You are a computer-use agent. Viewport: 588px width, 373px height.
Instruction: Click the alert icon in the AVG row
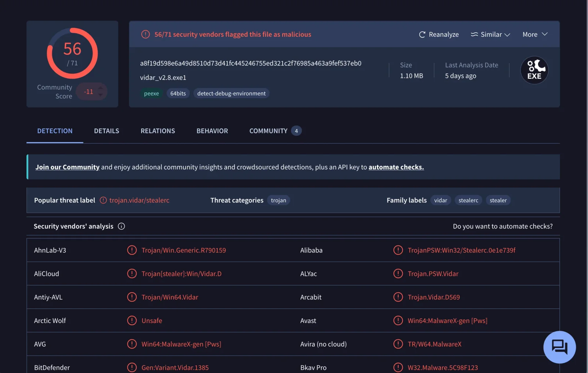(132, 344)
